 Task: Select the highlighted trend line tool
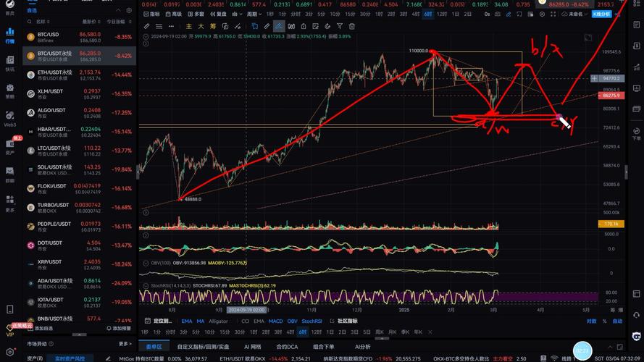point(278,26)
